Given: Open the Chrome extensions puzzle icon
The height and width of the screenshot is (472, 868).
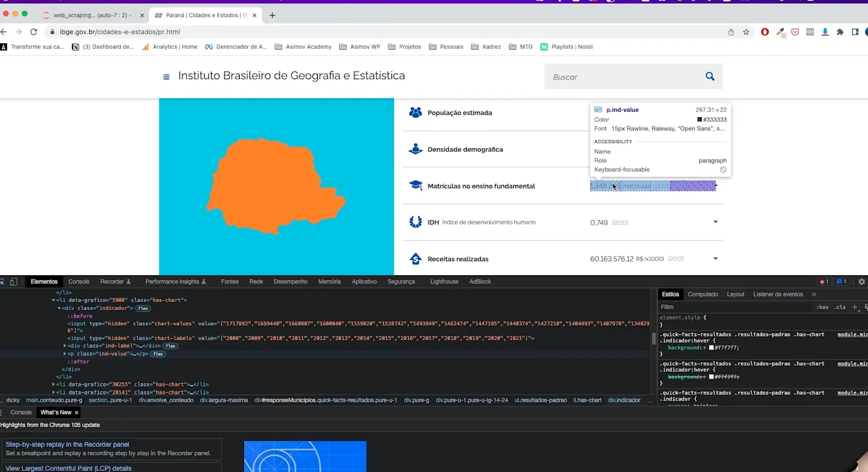Looking at the screenshot, I should coord(840,32).
